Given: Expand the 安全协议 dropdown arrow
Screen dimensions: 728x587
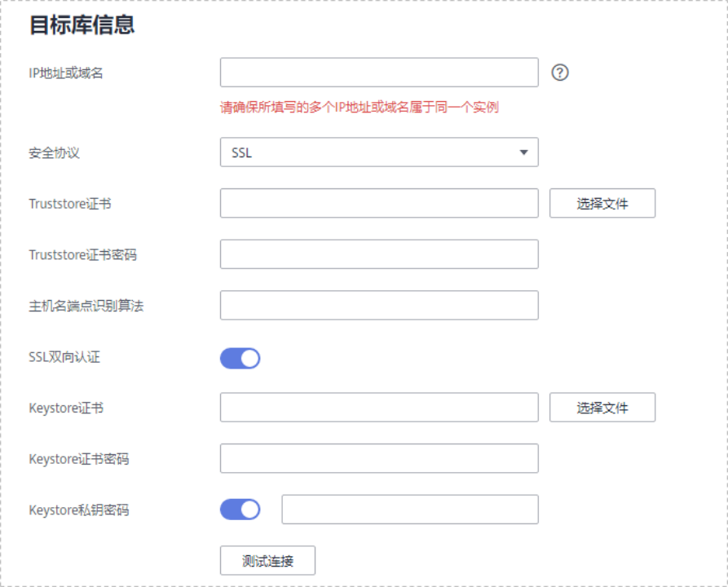Looking at the screenshot, I should [523, 152].
